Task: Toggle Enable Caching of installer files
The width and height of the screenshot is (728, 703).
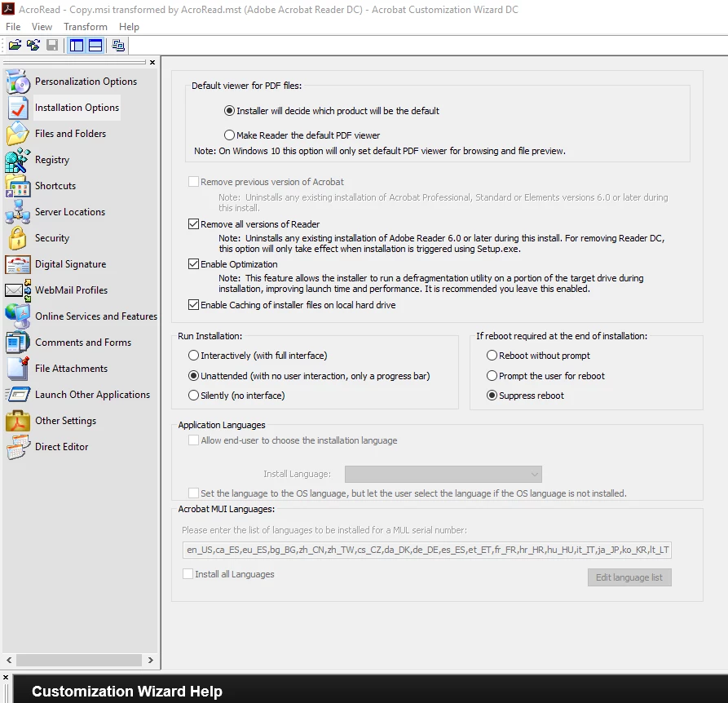Action: [x=193, y=305]
